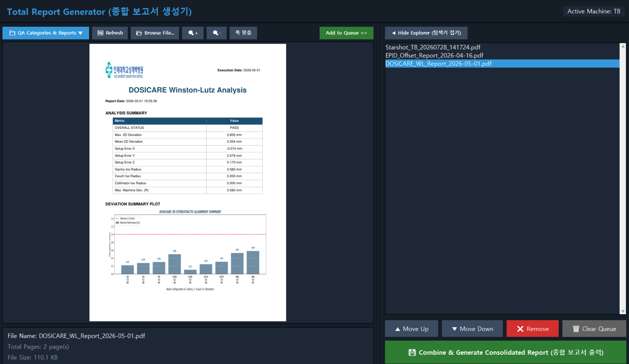
Task: Click the hospital logo in the preview
Action: pos(124,70)
